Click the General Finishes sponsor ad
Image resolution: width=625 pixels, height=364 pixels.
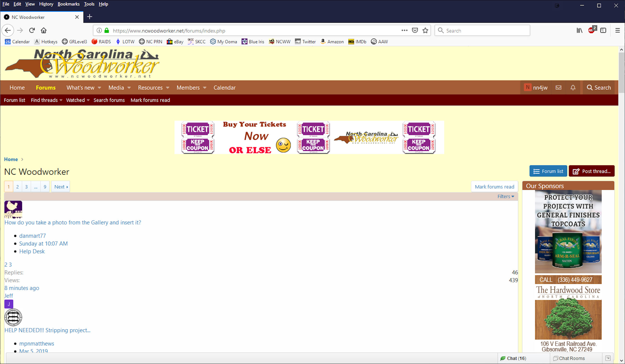568,231
